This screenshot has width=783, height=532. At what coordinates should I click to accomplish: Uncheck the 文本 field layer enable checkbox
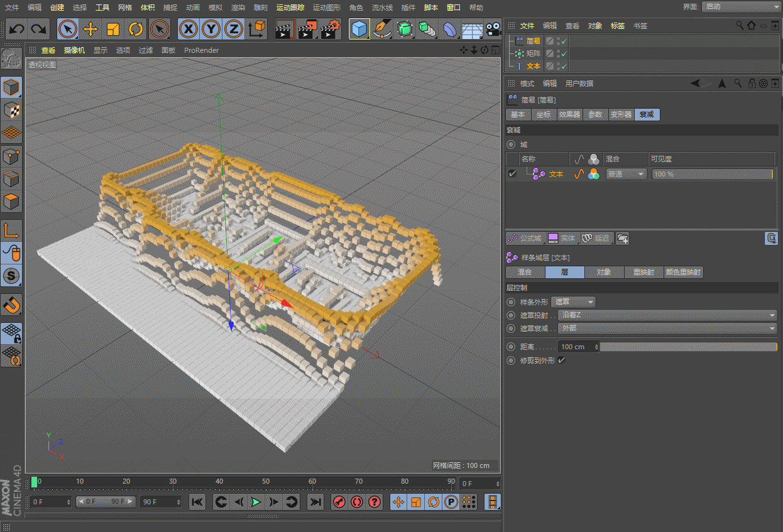point(512,174)
